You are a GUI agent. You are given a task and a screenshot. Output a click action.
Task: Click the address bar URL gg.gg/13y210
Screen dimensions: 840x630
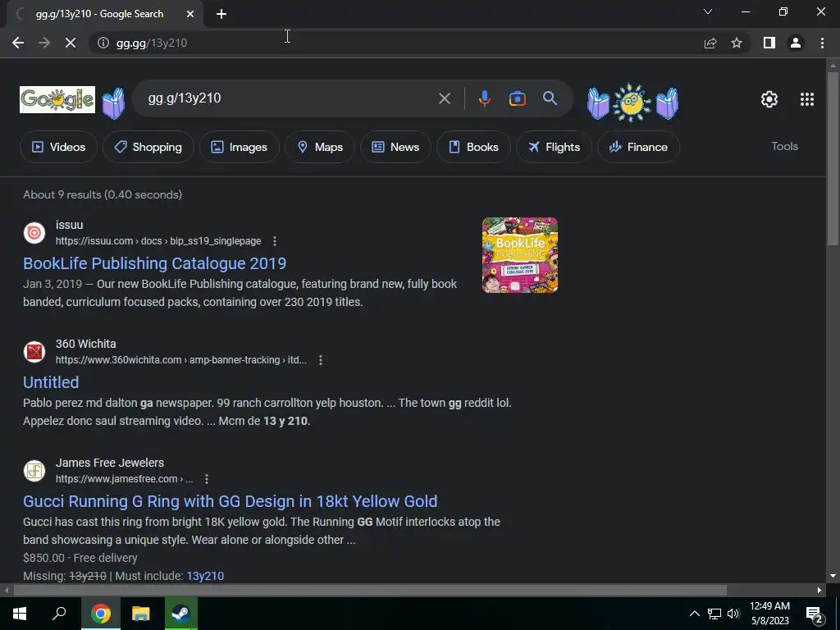pos(152,43)
